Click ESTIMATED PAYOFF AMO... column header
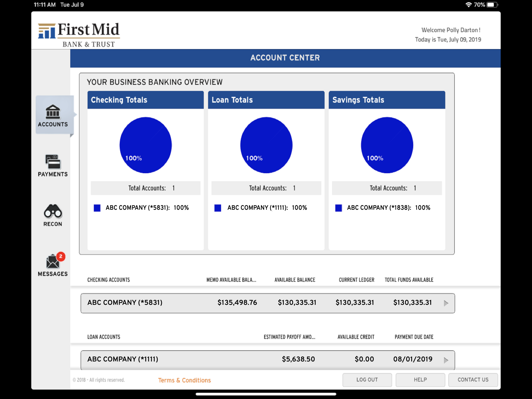532x399 pixels. point(289,337)
